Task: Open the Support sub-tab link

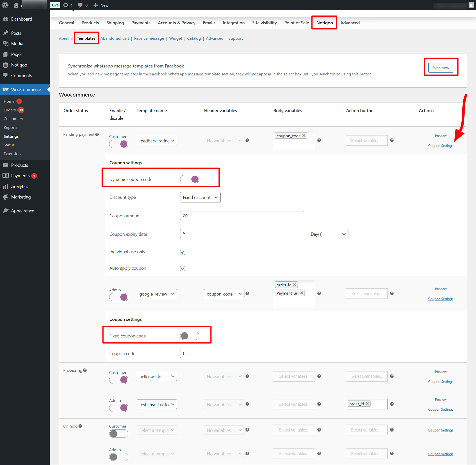Action: tap(236, 38)
